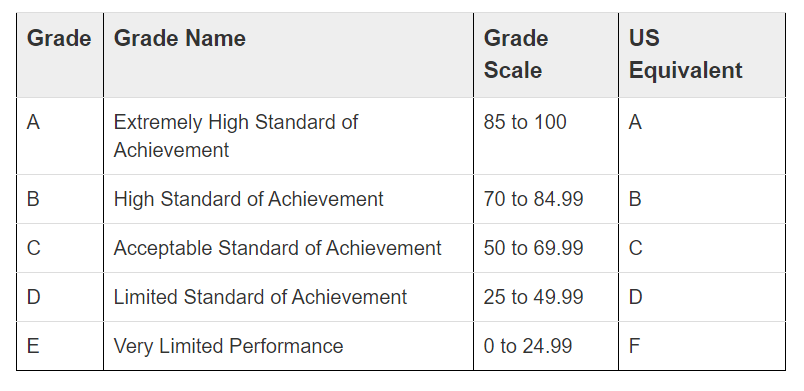Click the US equivalent F cell
This screenshot has height=391, width=804.
(702, 346)
